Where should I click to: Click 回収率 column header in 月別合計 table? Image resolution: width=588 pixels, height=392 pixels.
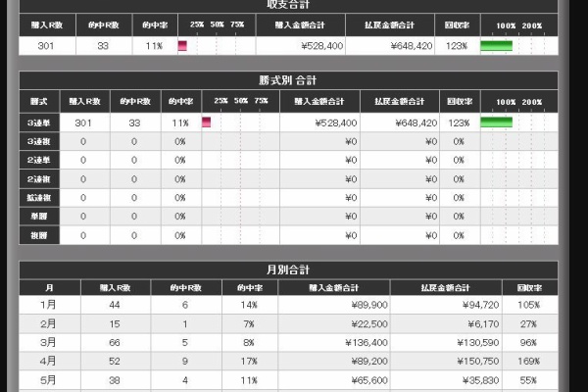click(x=528, y=287)
